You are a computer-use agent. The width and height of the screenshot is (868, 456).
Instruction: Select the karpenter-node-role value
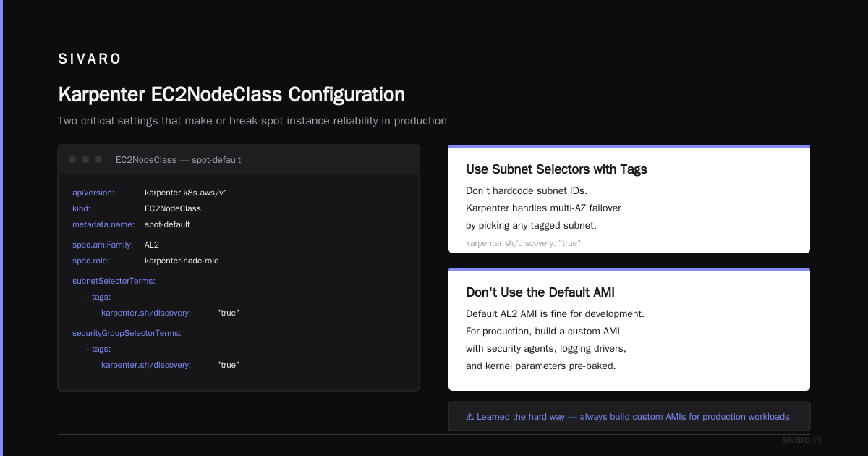point(182,261)
